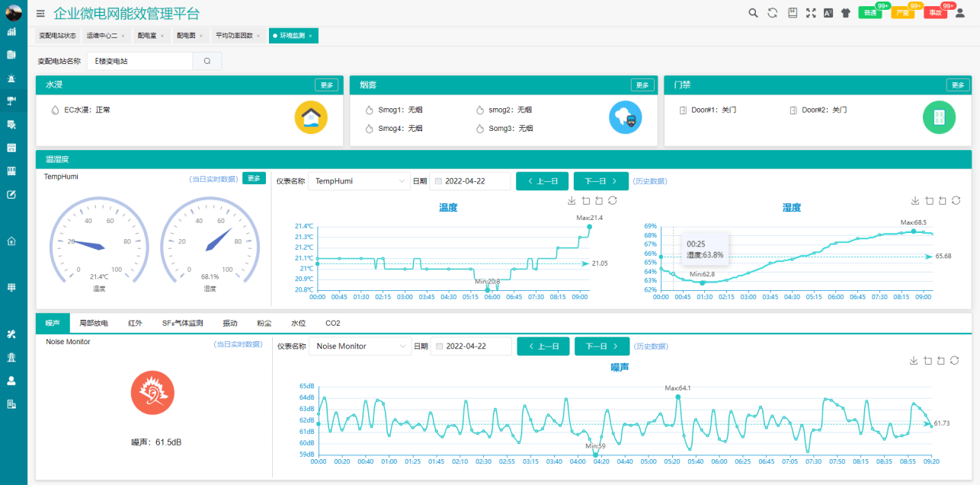Refresh page using top bar refresh icon
Screen dimensions: 980x485
pos(772,13)
